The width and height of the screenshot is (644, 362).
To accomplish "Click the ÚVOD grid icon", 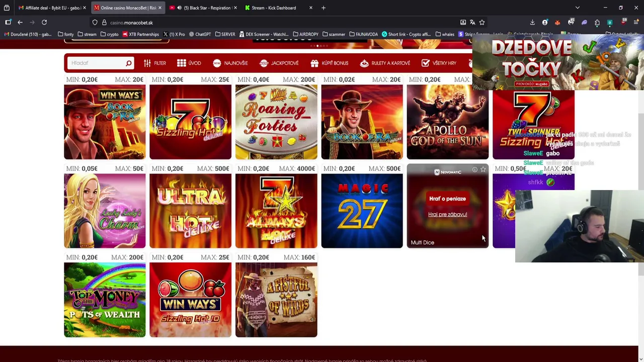I will (182, 63).
